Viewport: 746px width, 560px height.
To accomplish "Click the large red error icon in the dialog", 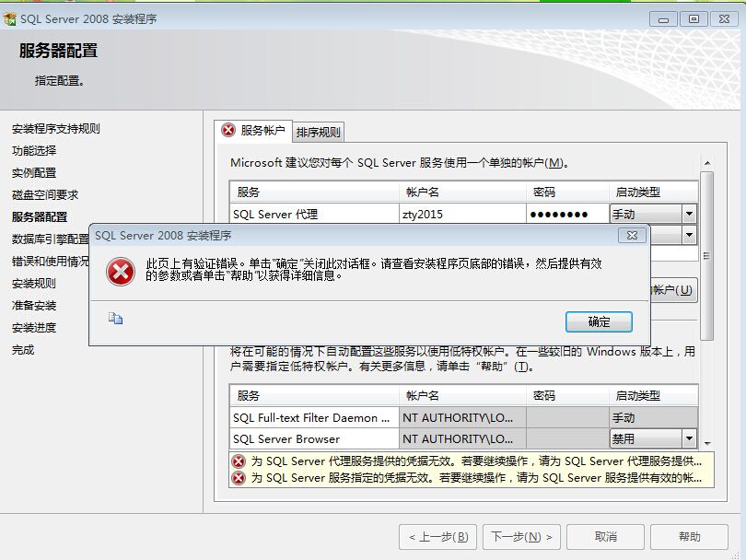I will point(121,272).
